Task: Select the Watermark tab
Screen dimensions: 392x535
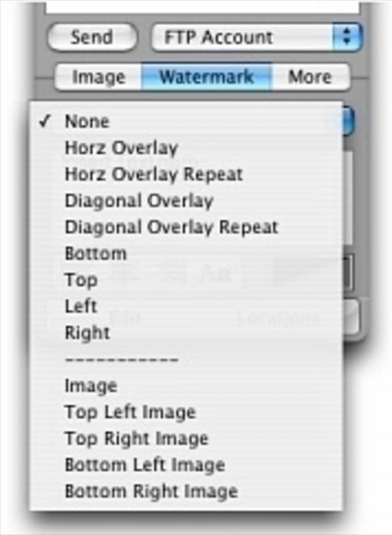Action: click(x=206, y=77)
